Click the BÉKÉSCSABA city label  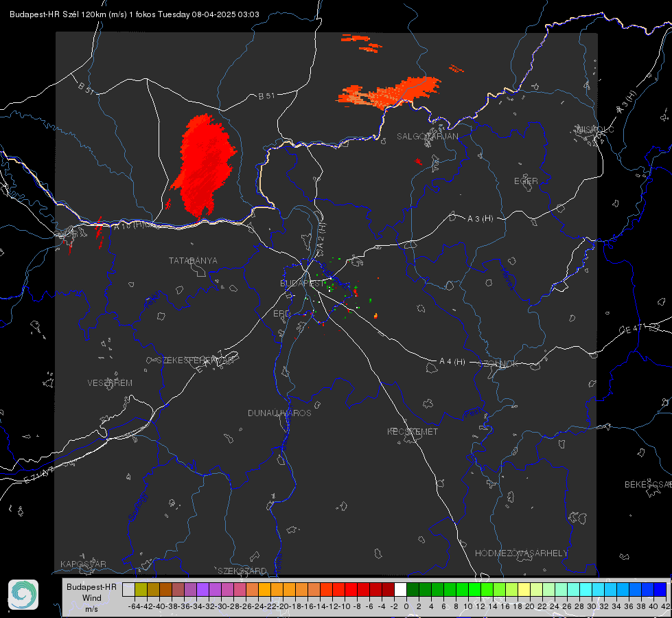click(x=648, y=485)
